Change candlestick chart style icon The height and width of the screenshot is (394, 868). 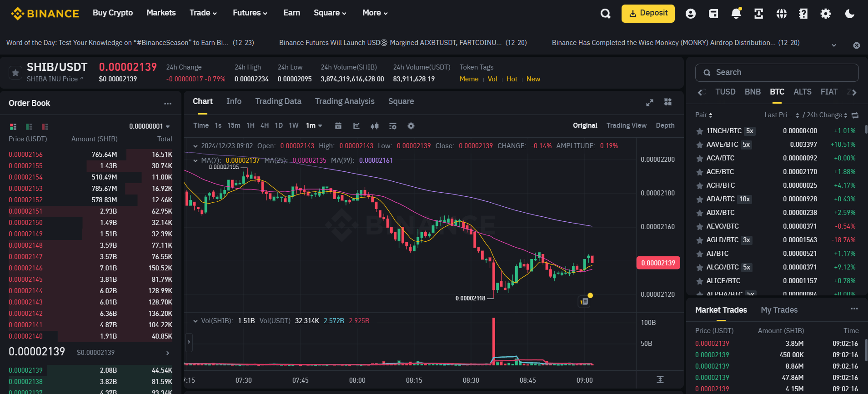(375, 126)
